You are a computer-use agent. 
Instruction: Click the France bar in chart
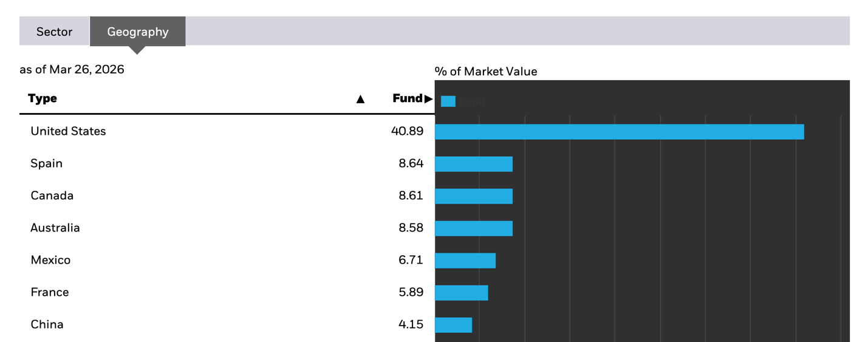pos(462,293)
